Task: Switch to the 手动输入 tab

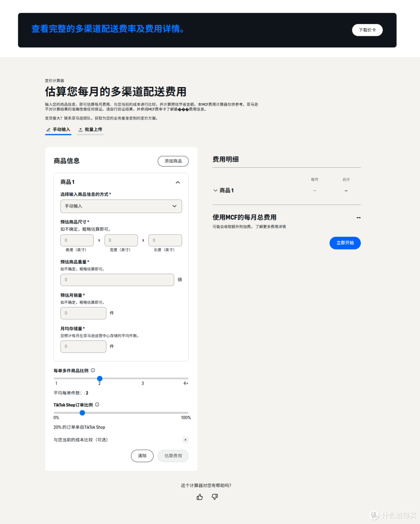Action: tap(58, 130)
